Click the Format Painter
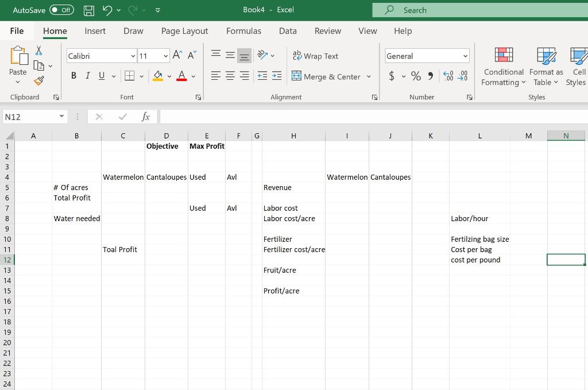The height and width of the screenshot is (390, 588). (x=39, y=81)
